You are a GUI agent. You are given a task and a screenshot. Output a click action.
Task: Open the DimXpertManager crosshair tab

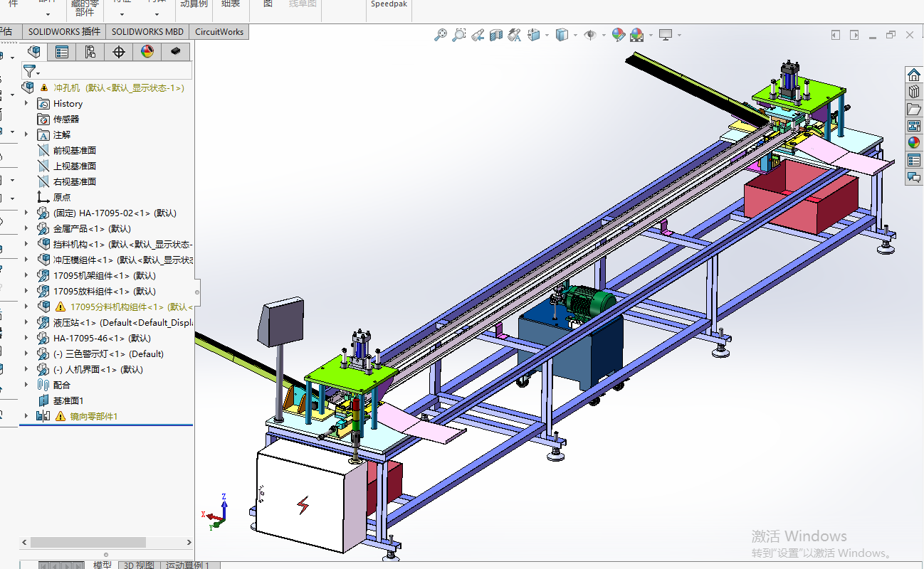point(119,51)
